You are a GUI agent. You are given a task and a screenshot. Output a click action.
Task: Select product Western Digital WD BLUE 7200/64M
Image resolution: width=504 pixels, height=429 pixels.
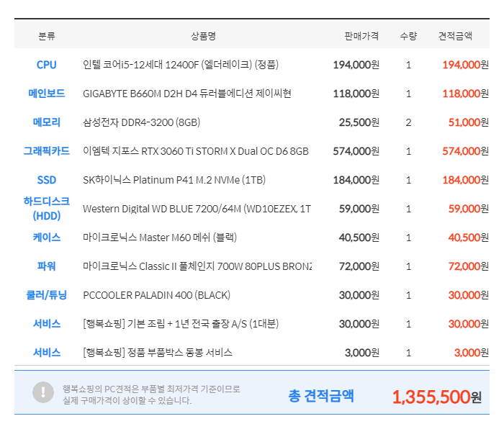tap(197, 209)
